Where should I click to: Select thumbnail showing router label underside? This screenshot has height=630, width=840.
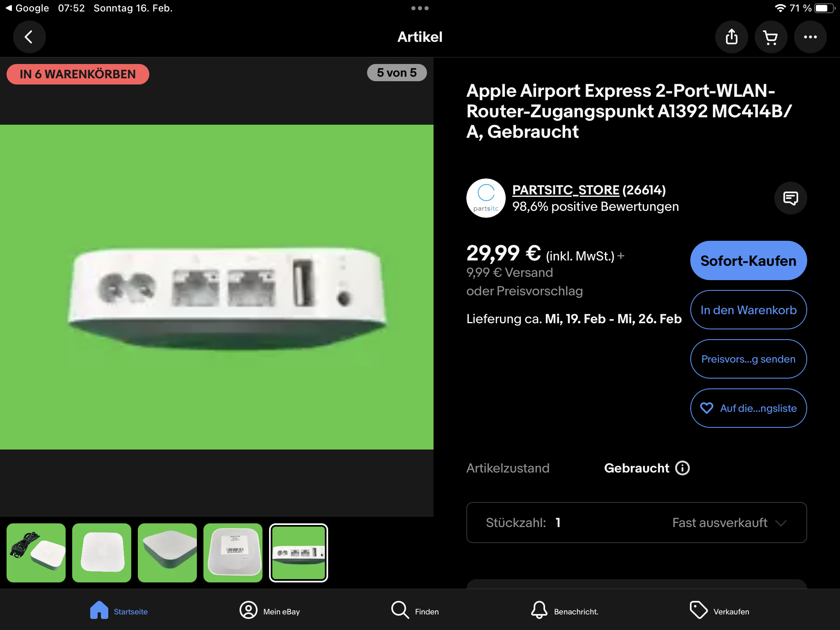tap(233, 553)
